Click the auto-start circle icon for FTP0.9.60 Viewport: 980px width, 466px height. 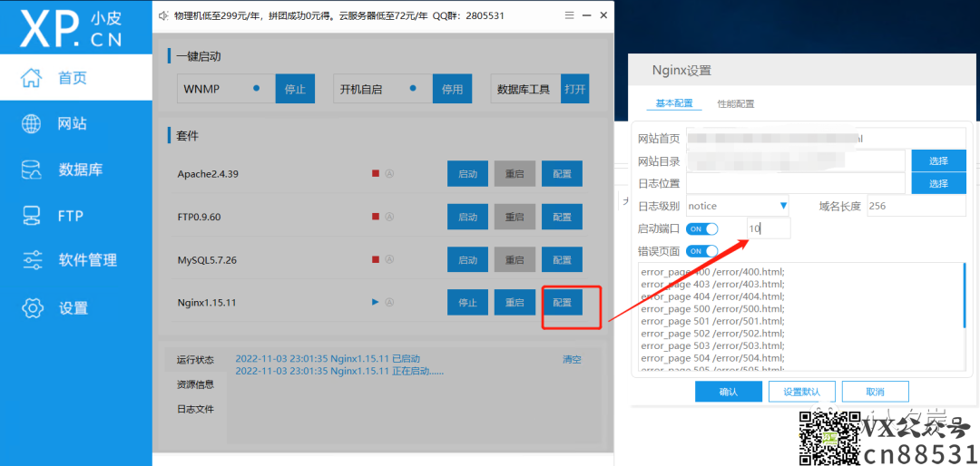click(389, 217)
